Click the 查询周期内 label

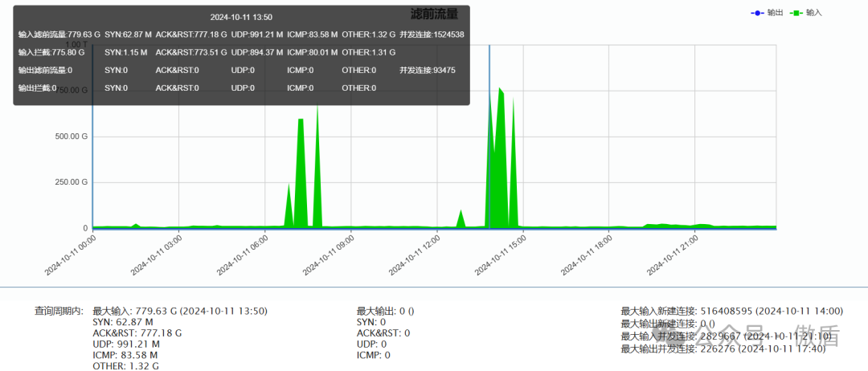59,311
